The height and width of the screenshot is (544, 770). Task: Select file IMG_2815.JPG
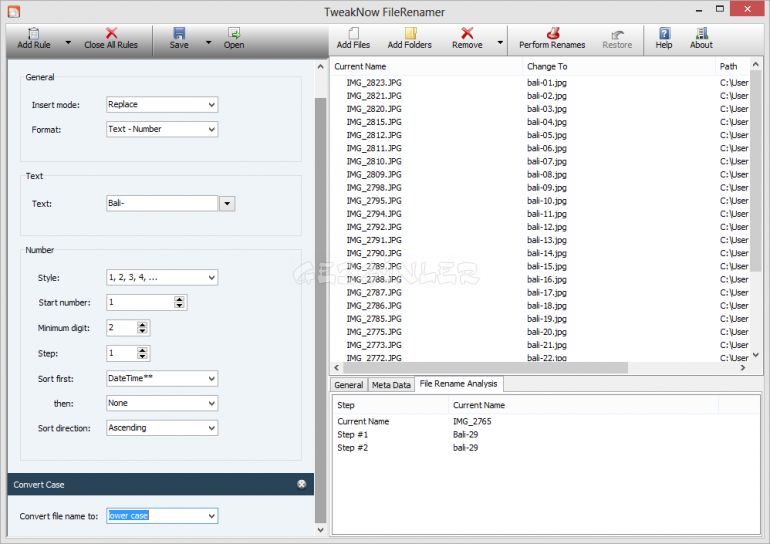click(x=374, y=122)
